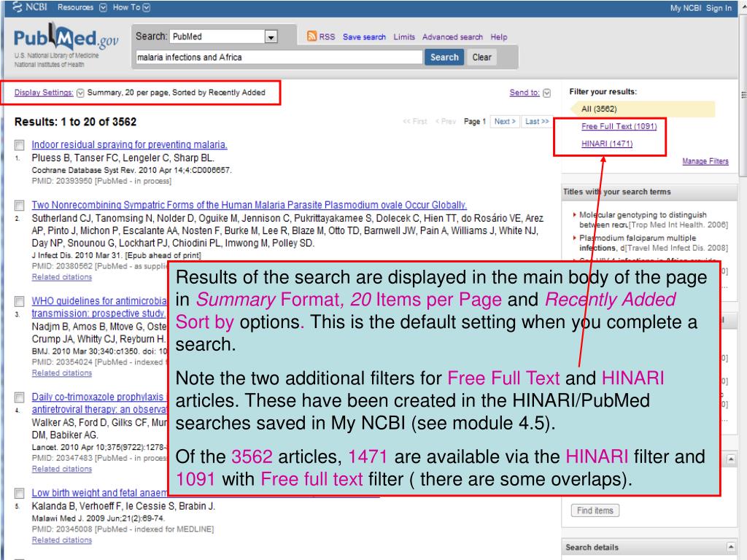Click the Find items button
Screen dimensions: 747x560
coord(595,510)
